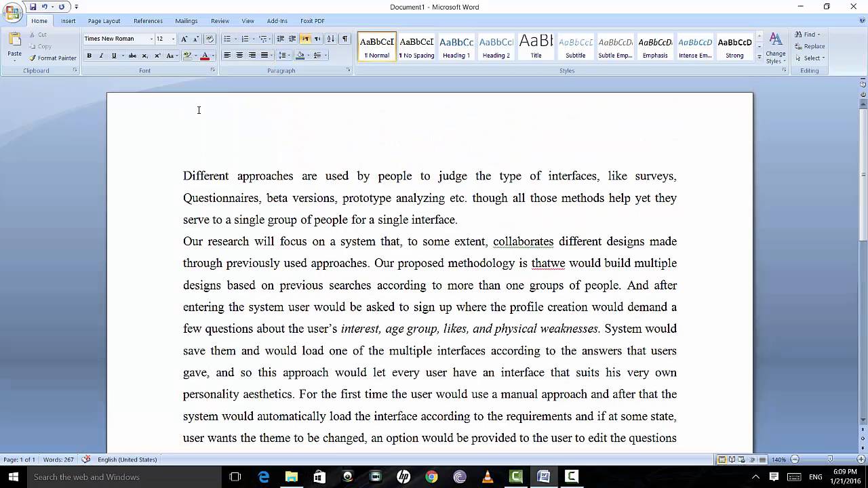868x488 pixels.
Task: Toggle Show/Hide paragraph marks
Action: (x=344, y=39)
